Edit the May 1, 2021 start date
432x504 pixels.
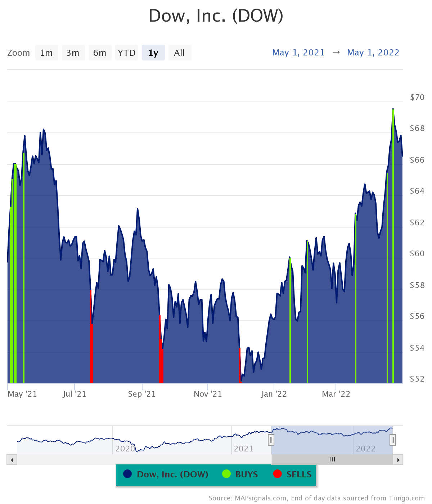(x=298, y=53)
